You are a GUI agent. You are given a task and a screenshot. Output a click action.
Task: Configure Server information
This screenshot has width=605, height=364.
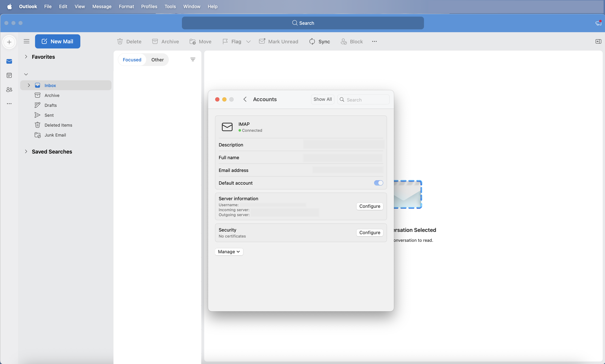(370, 206)
